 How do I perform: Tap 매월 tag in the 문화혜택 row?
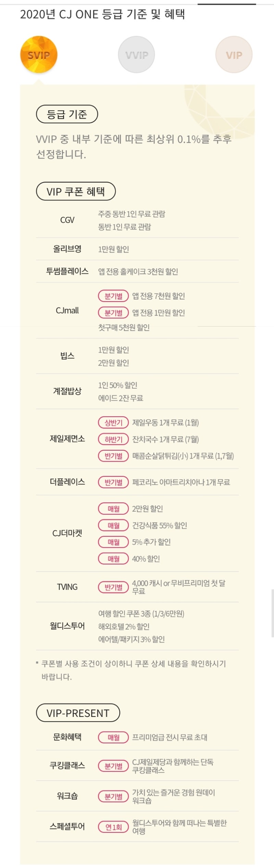point(113,737)
